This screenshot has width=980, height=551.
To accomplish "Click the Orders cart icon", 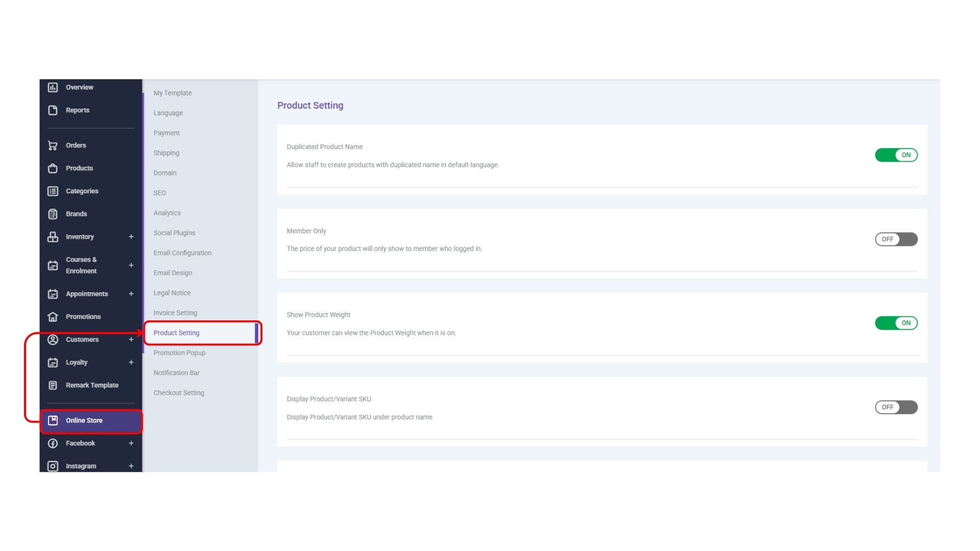I will pyautogui.click(x=53, y=145).
